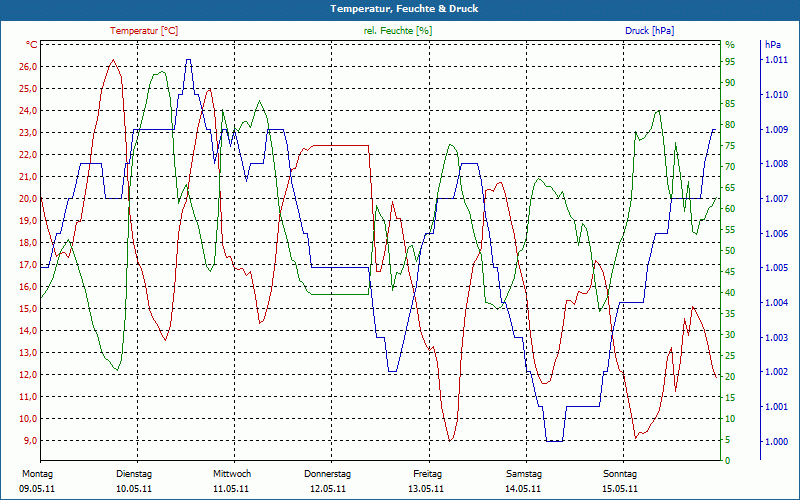The image size is (800, 500).
Task: Click the 15,0 temperature axis value
Action: point(28,309)
